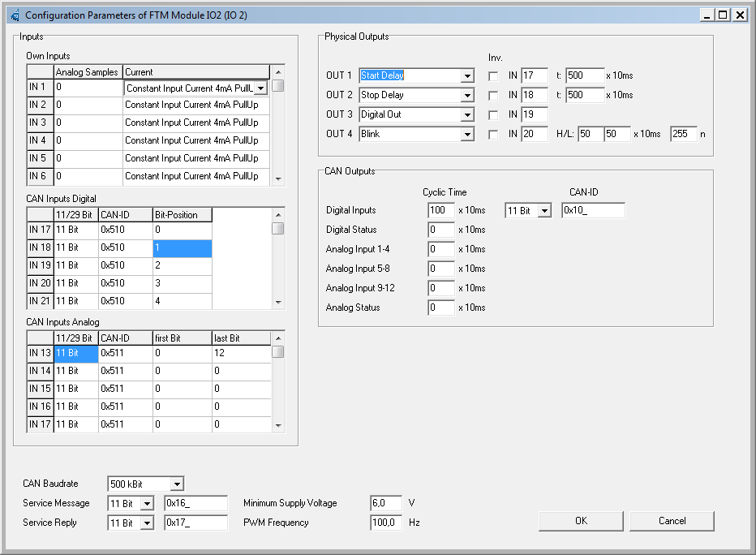Toggle the Inv. checkbox for OUT 3
The width and height of the screenshot is (756, 555).
pyautogui.click(x=493, y=114)
